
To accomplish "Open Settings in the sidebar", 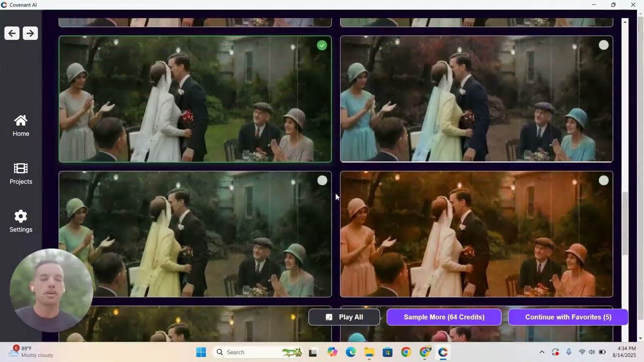I will pyautogui.click(x=21, y=222).
